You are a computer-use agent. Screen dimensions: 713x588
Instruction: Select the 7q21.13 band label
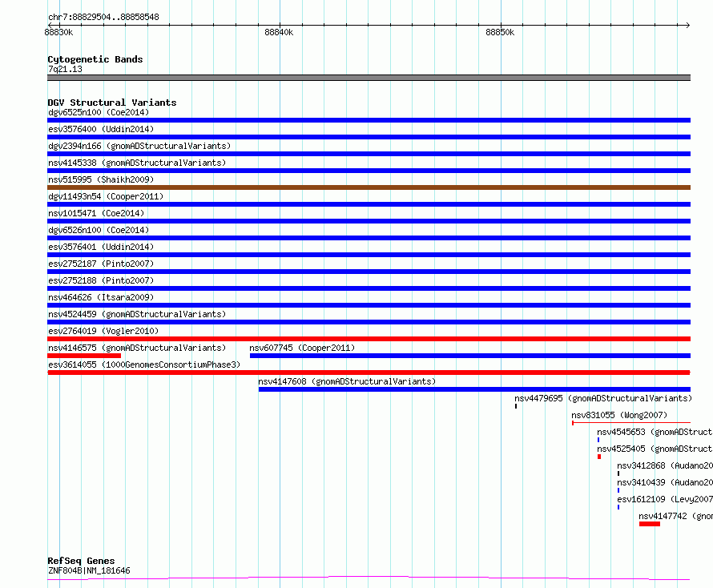point(65,69)
